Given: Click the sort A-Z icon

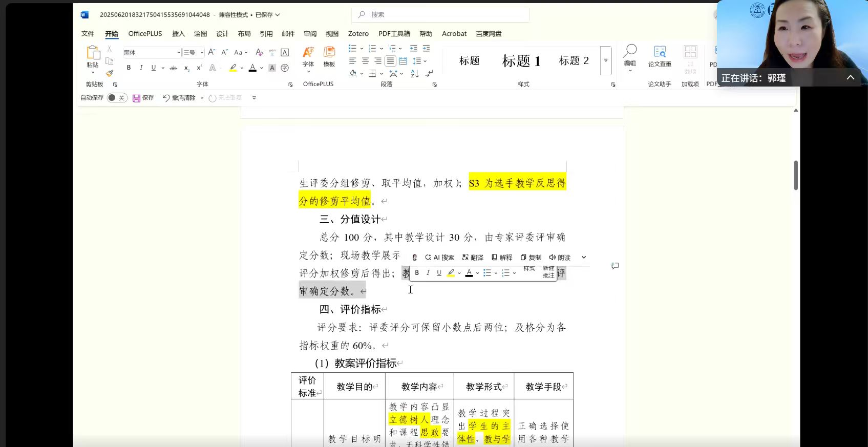Looking at the screenshot, I should (x=414, y=74).
